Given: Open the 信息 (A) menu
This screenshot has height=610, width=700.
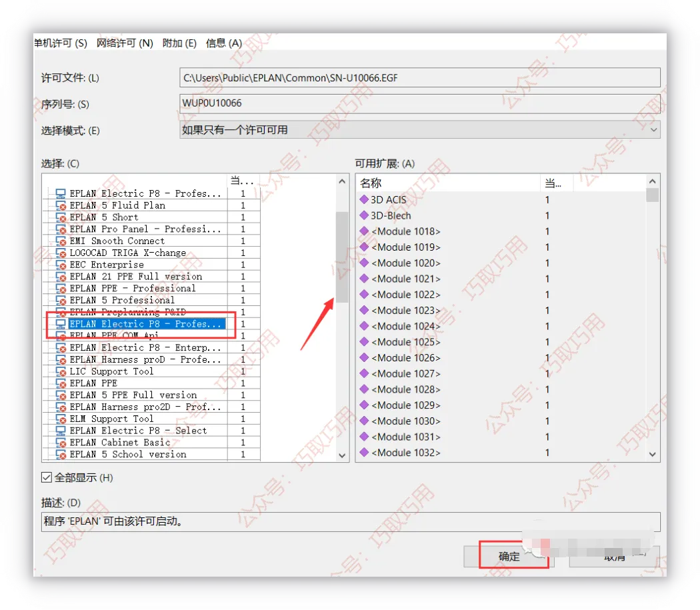Looking at the screenshot, I should pos(223,43).
